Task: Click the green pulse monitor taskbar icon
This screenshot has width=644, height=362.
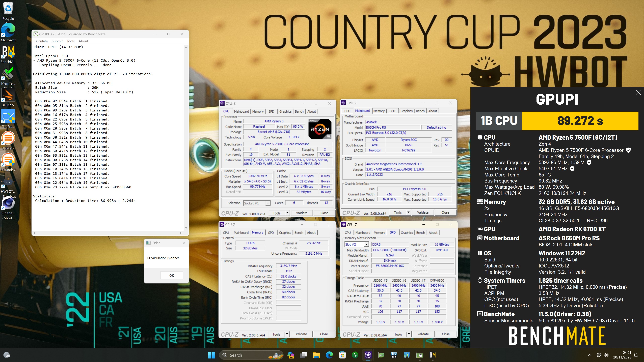Action: click(355, 355)
